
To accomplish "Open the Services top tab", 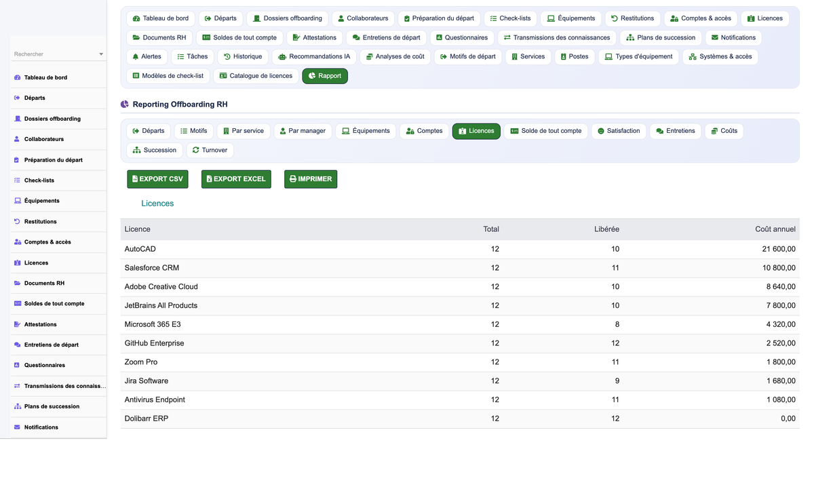I will 528,57.
